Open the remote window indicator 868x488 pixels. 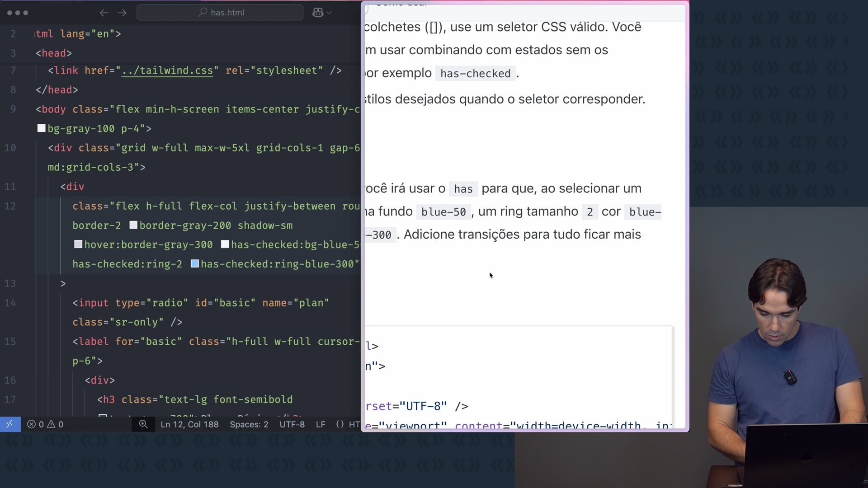[x=10, y=424]
